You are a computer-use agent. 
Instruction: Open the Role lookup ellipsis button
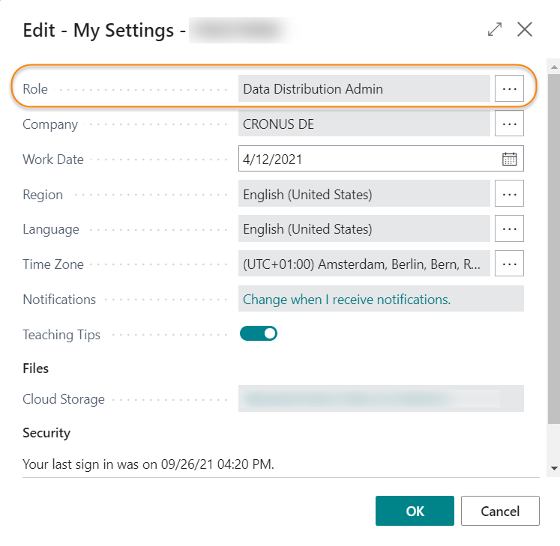(x=509, y=89)
